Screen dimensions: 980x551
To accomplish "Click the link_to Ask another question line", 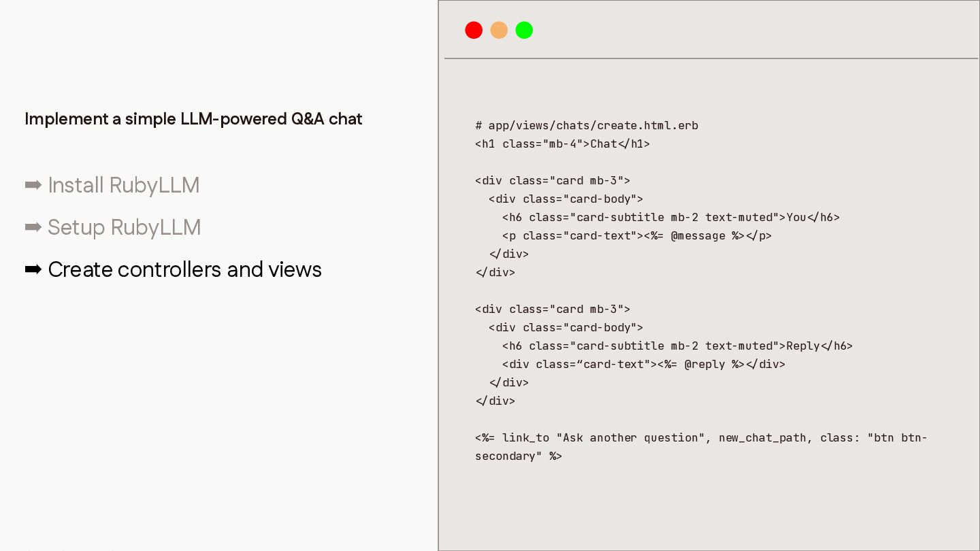I will pyautogui.click(x=701, y=437).
